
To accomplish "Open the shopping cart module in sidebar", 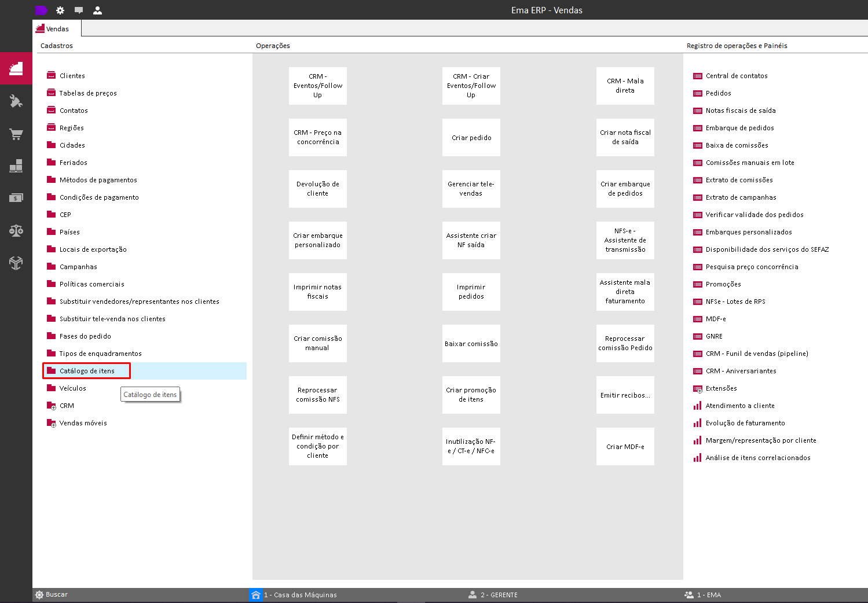I will 16,134.
